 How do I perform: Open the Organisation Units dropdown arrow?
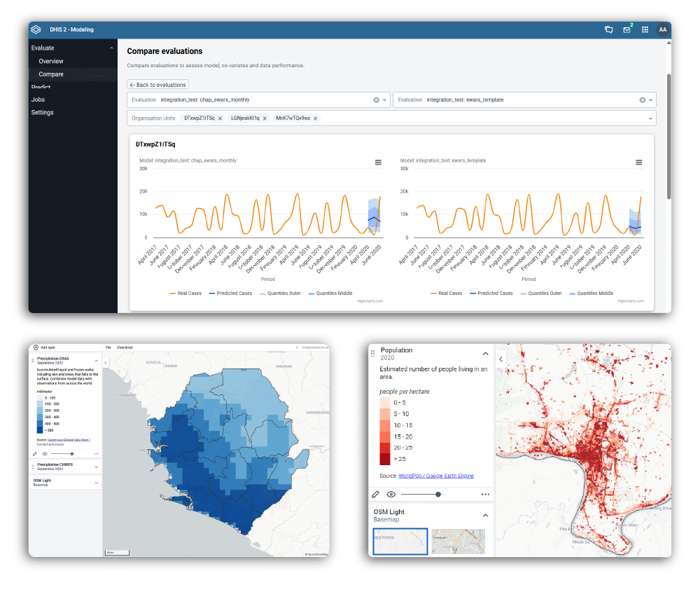point(652,118)
